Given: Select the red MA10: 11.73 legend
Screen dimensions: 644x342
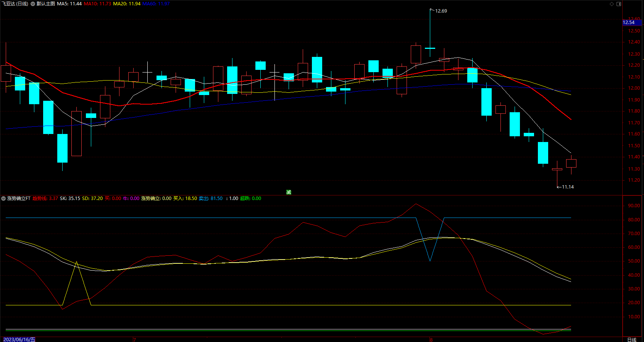Looking at the screenshot, I should [97, 4].
